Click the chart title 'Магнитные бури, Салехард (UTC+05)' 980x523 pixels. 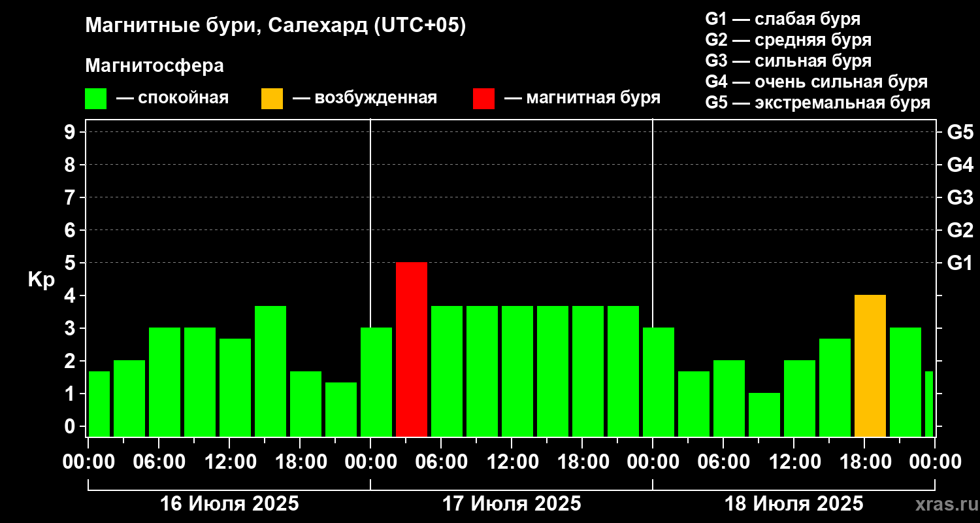tap(275, 26)
